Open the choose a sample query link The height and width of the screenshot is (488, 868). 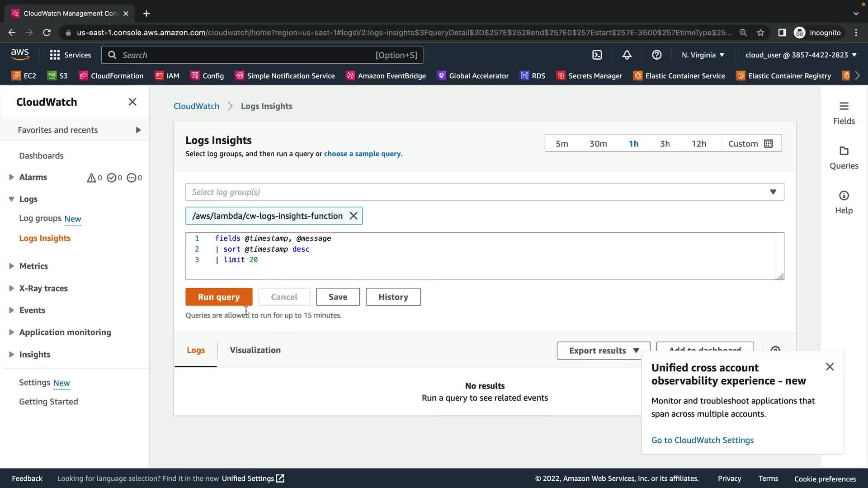click(362, 154)
